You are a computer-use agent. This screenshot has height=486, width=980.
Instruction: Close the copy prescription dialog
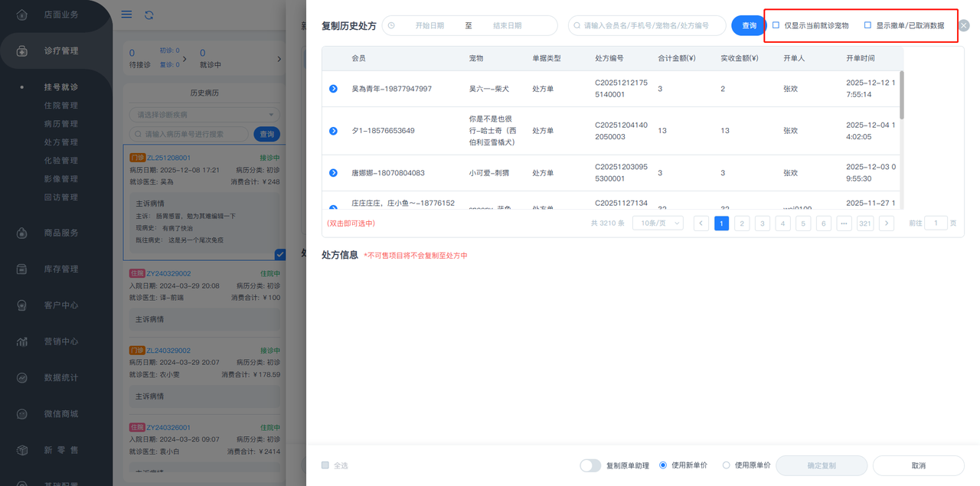pos(964,25)
